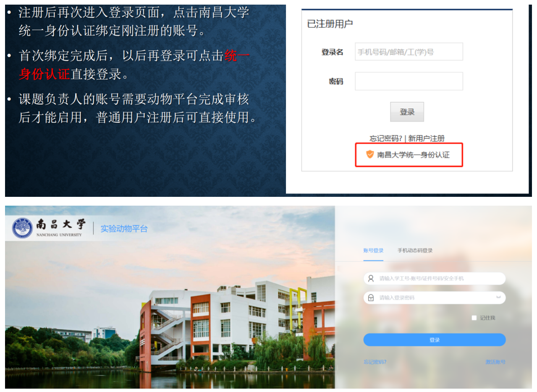
Task: Click the 请输入学工号 account input field
Action: click(x=434, y=278)
